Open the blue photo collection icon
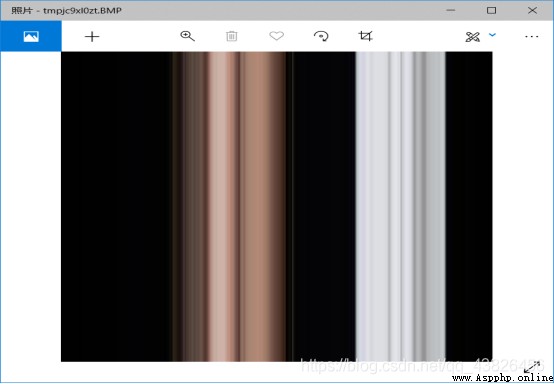554x384 pixels. click(31, 36)
